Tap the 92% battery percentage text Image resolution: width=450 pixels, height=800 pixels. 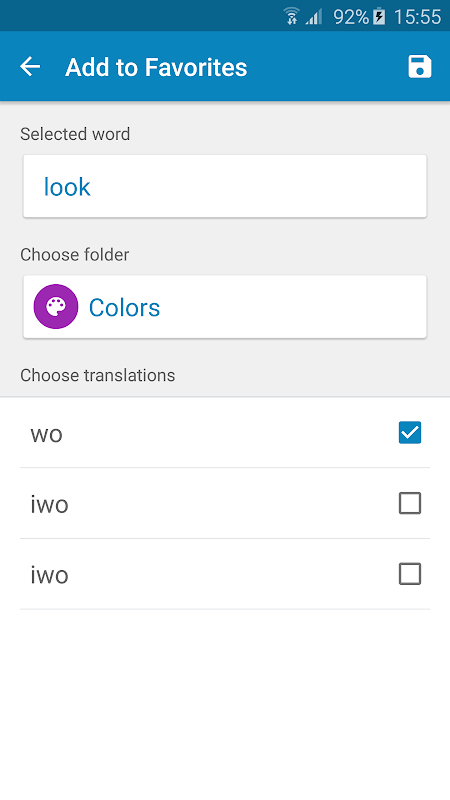351,17
